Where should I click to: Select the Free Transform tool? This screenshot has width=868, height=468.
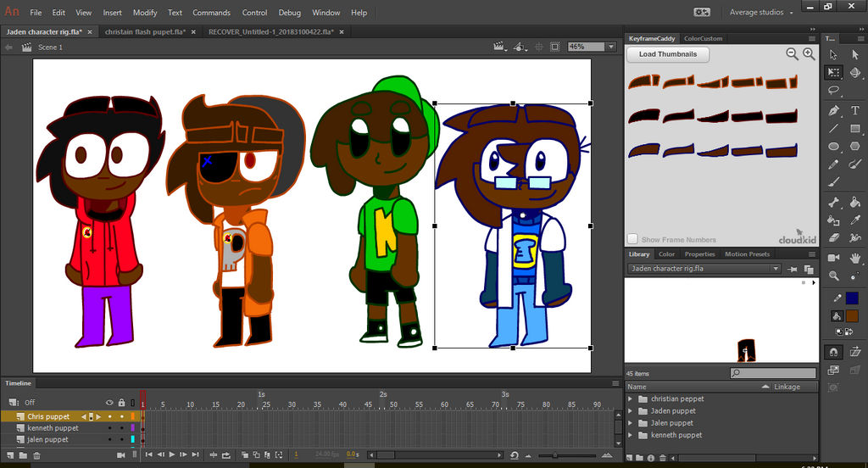coord(833,72)
